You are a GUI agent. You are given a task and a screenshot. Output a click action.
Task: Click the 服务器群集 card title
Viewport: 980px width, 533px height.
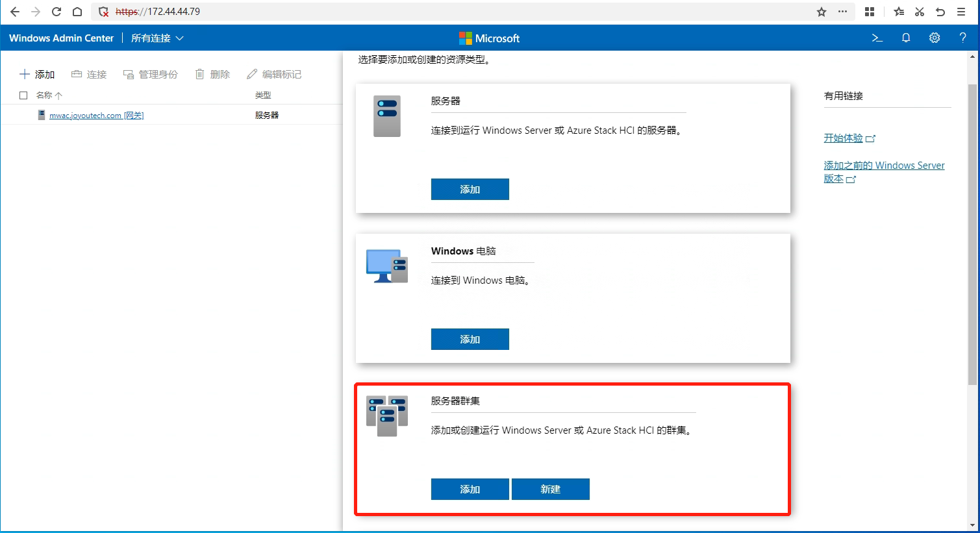(x=455, y=401)
